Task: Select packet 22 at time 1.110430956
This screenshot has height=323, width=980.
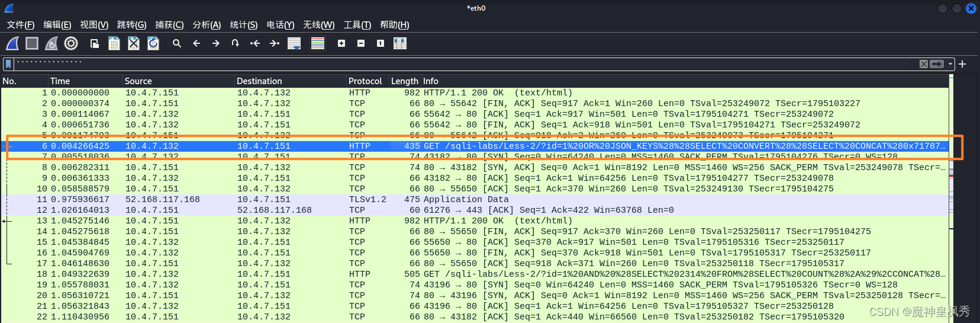Action: pyautogui.click(x=474, y=316)
